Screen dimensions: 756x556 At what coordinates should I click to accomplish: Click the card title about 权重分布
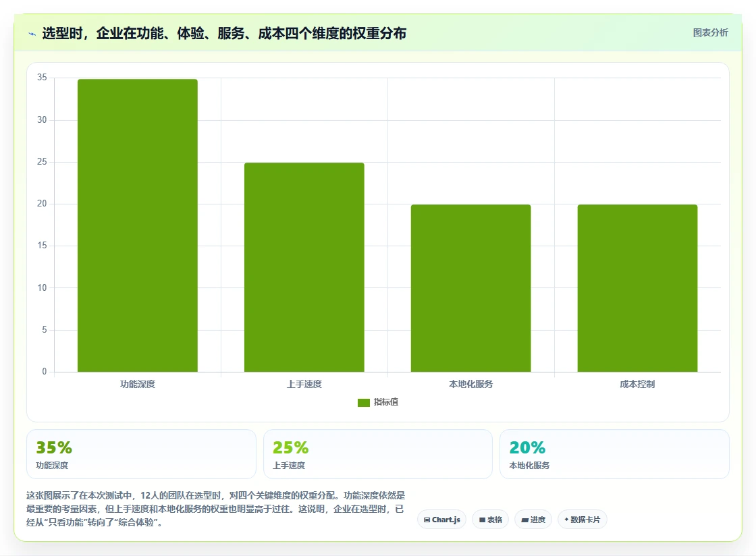point(224,33)
